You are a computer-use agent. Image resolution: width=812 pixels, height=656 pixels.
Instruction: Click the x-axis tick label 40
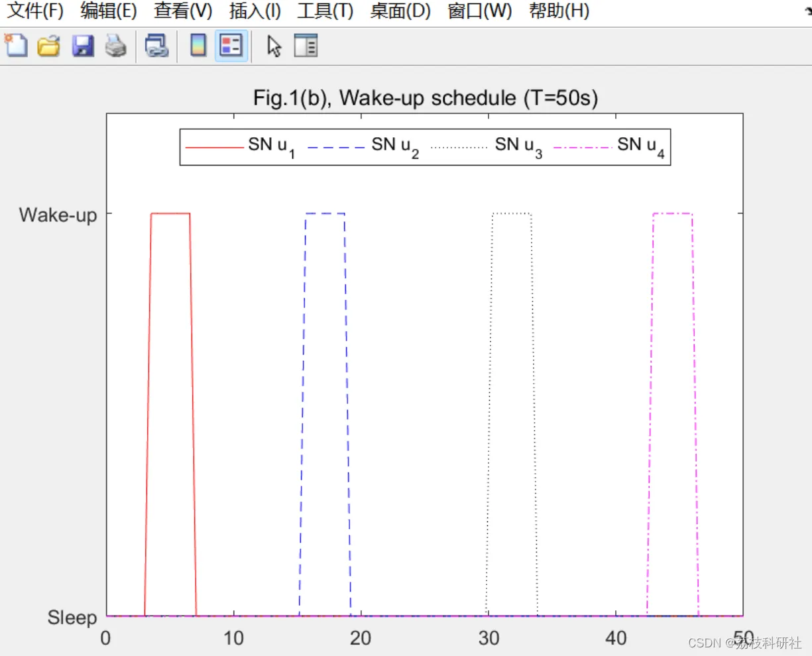click(x=616, y=638)
